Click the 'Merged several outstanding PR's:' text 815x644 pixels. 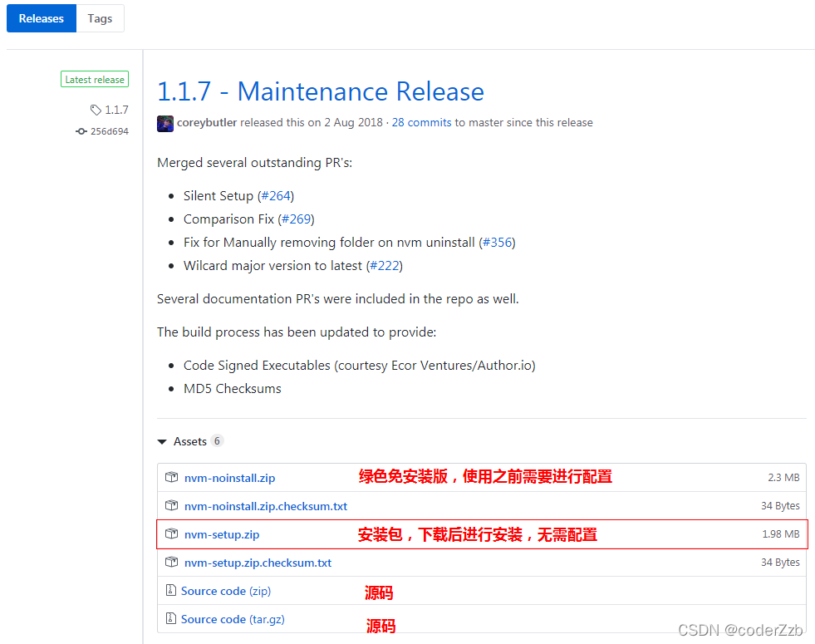pyautogui.click(x=255, y=163)
